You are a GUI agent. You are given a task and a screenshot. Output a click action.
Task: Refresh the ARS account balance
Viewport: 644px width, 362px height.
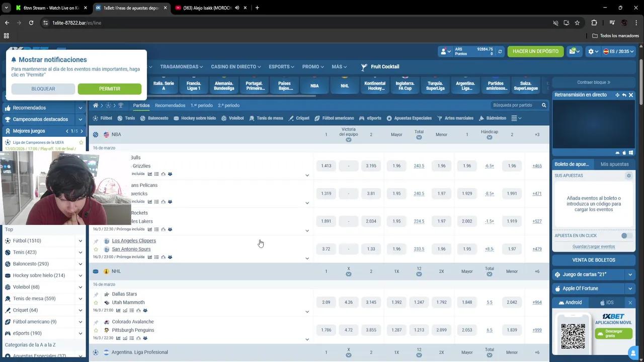tap(500, 51)
